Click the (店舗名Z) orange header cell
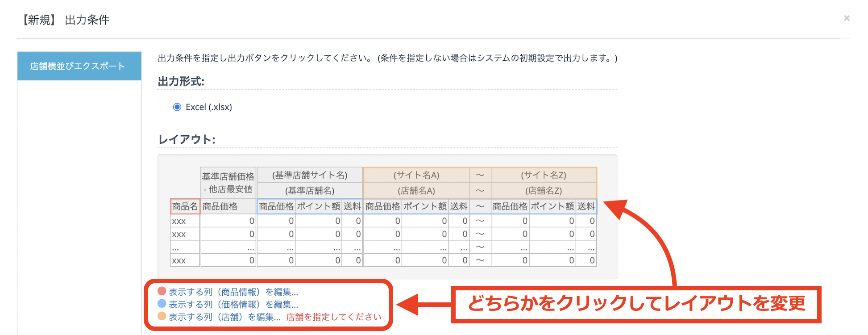The width and height of the screenshot is (868, 335). [x=543, y=191]
